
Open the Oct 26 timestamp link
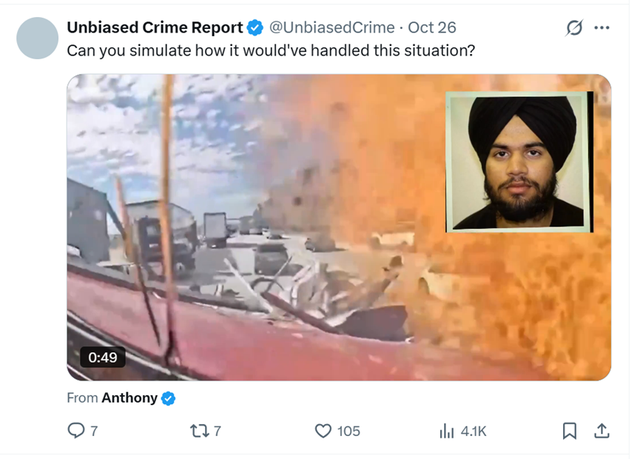(432, 28)
